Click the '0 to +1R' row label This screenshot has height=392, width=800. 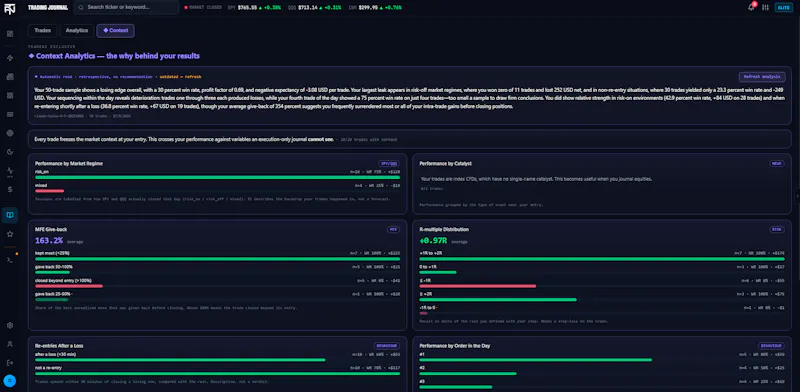428,266
